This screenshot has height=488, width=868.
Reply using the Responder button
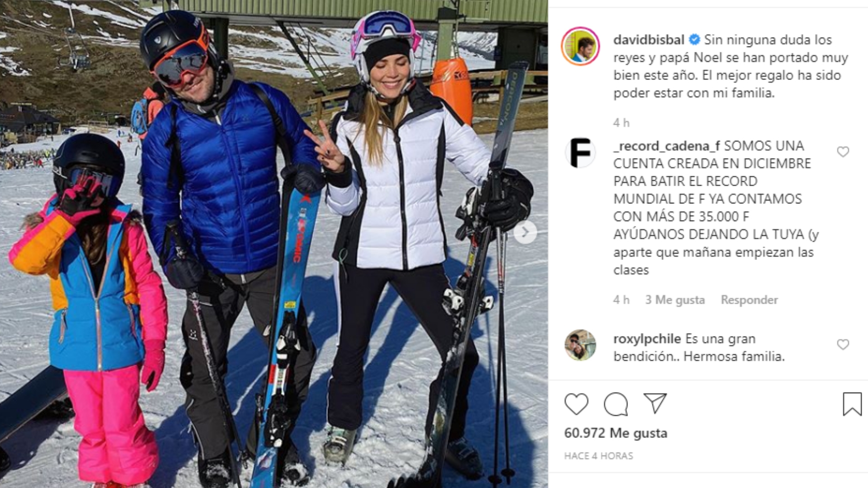(749, 300)
